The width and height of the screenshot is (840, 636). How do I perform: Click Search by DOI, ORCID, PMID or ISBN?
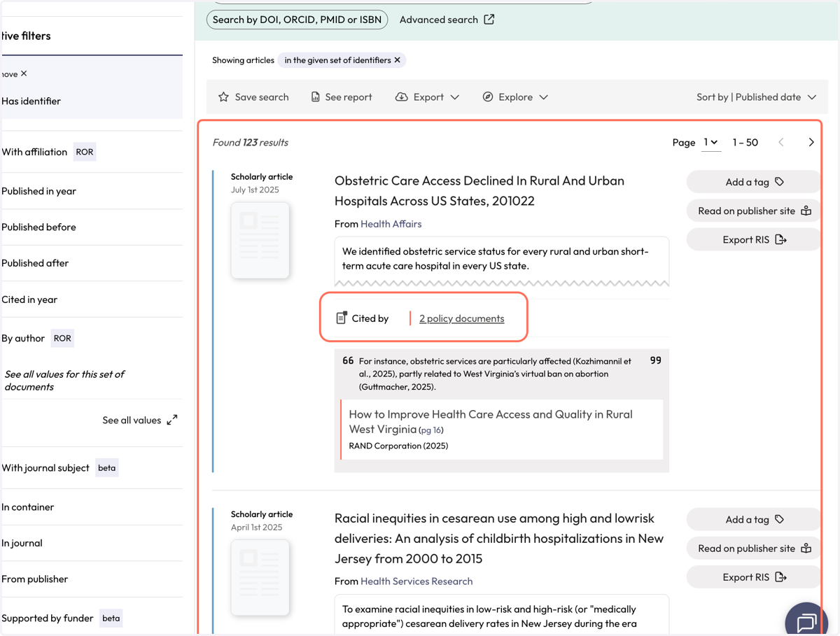coord(297,20)
